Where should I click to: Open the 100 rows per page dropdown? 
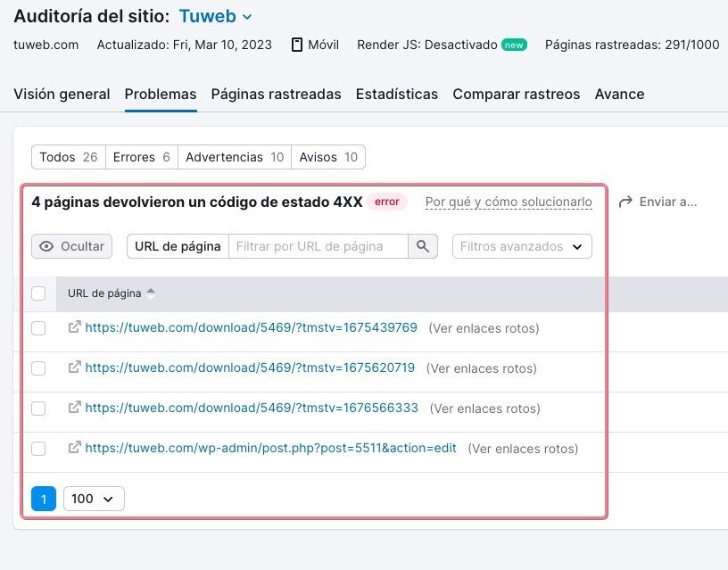coord(94,499)
